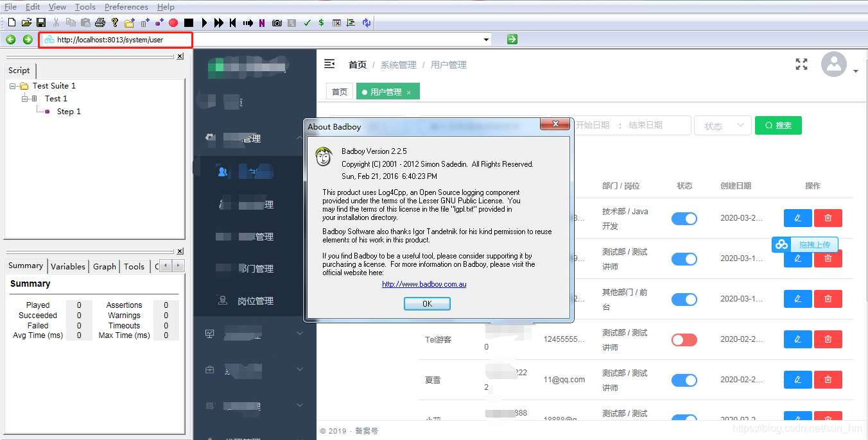868x440 pixels.
Task: Add a new step via purple dot icon
Action: (159, 22)
